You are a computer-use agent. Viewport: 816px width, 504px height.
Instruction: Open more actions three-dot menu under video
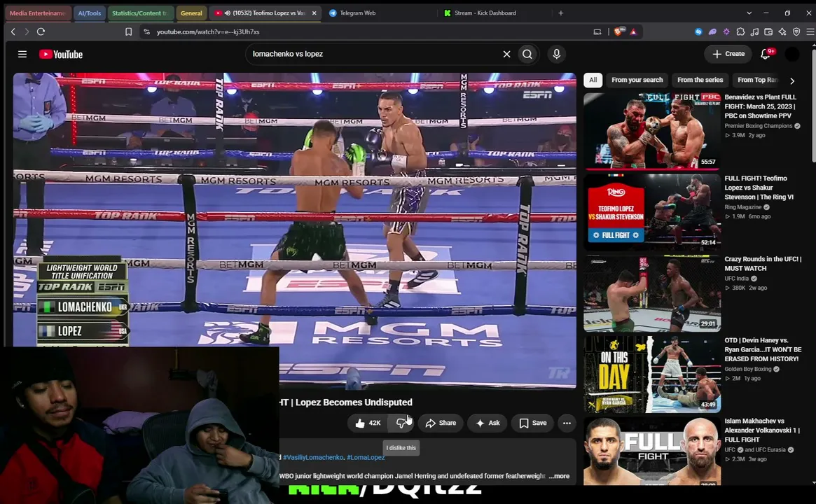click(567, 423)
